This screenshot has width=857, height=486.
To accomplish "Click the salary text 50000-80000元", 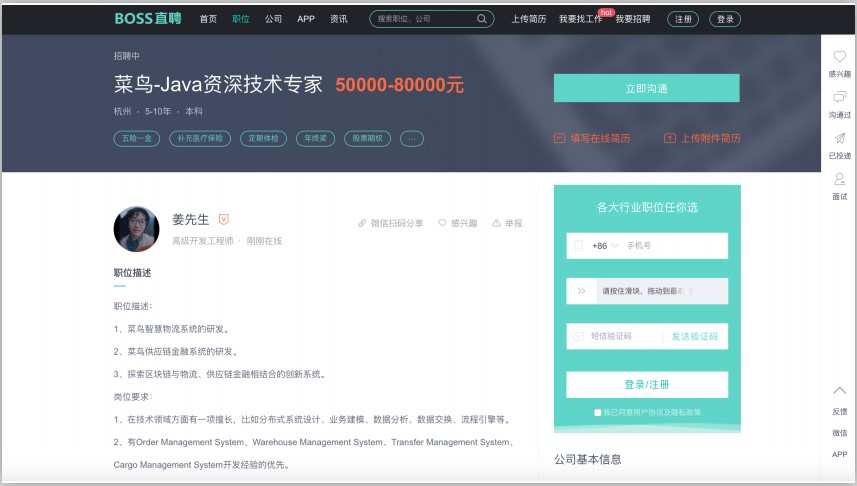I will click(400, 85).
